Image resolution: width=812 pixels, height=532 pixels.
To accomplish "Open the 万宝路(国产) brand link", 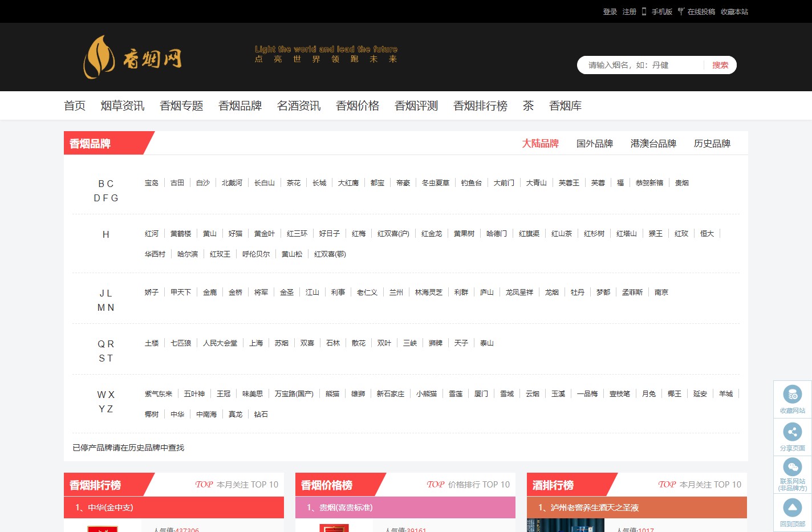I will (x=294, y=394).
